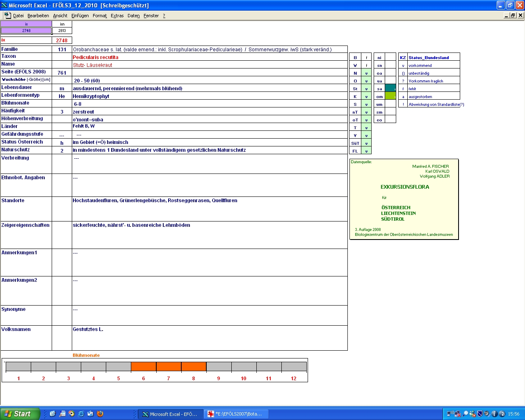Image resolution: width=525 pixels, height=420 pixels.
Task: Select the cell containing 2813
Action: click(x=62, y=30)
